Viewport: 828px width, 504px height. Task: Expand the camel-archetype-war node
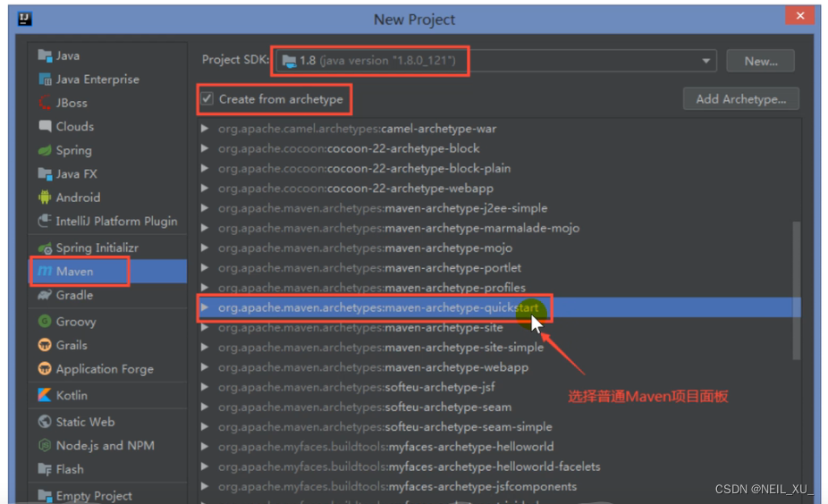tap(205, 129)
